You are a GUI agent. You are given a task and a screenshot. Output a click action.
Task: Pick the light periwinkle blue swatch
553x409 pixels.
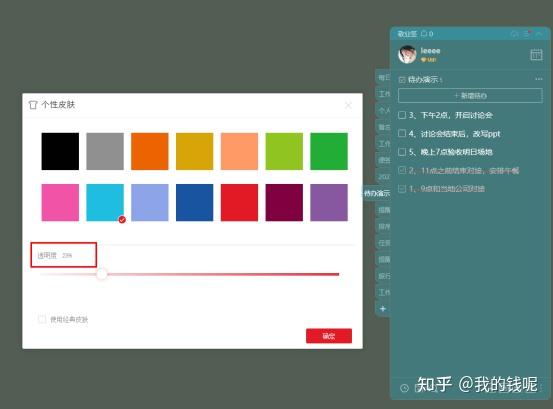(x=150, y=202)
